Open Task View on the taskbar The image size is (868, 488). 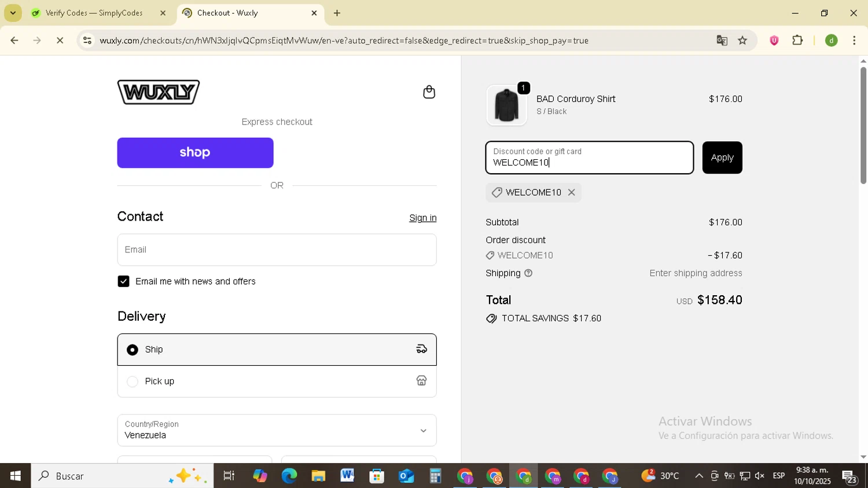pyautogui.click(x=229, y=476)
